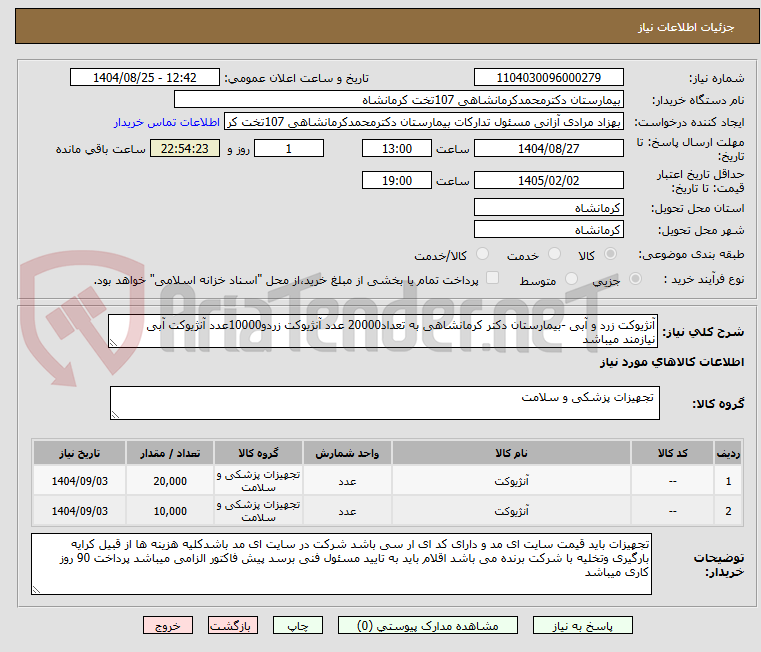Click the announcement date field 1404/08/25 - 12:42
Image resolution: width=761 pixels, height=652 pixels.
point(145,78)
